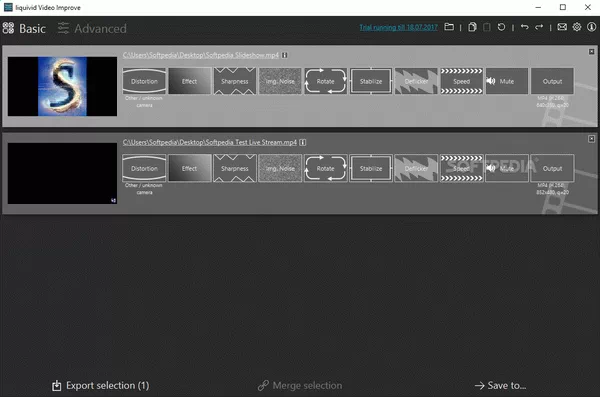Viewport: 600px width, 397px height.
Task: Open Stabilize for Softpedia Slideshow.mp4
Action: point(371,81)
